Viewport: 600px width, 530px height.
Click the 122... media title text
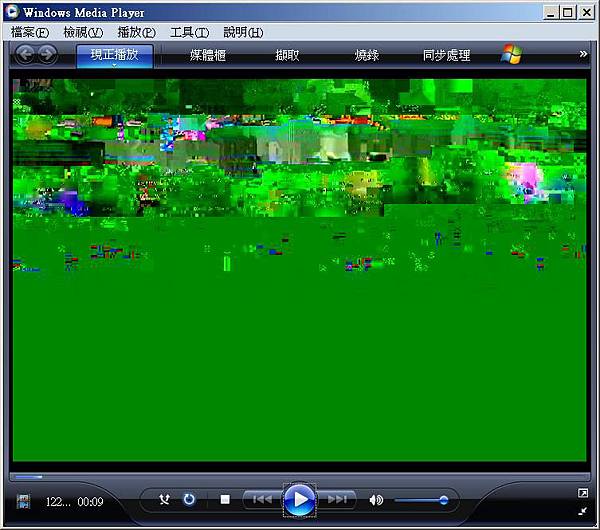click(58, 502)
